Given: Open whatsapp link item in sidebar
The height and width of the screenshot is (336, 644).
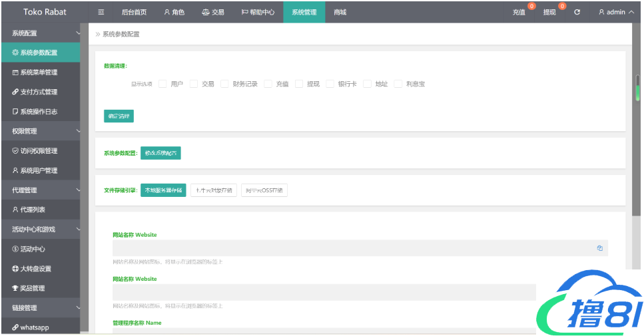Looking at the screenshot, I should coord(35,327).
